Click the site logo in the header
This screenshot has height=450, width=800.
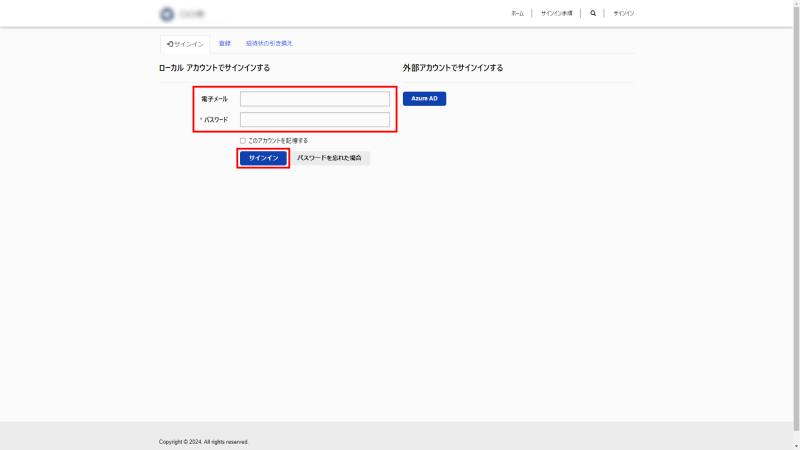tap(182, 14)
